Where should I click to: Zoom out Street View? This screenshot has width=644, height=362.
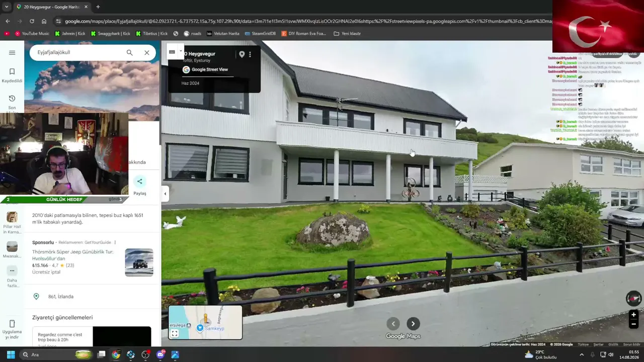click(x=634, y=324)
